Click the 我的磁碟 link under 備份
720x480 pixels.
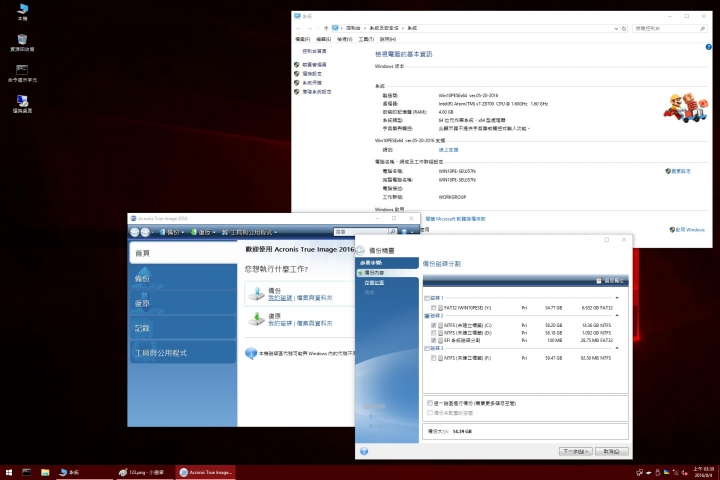click(x=280, y=298)
